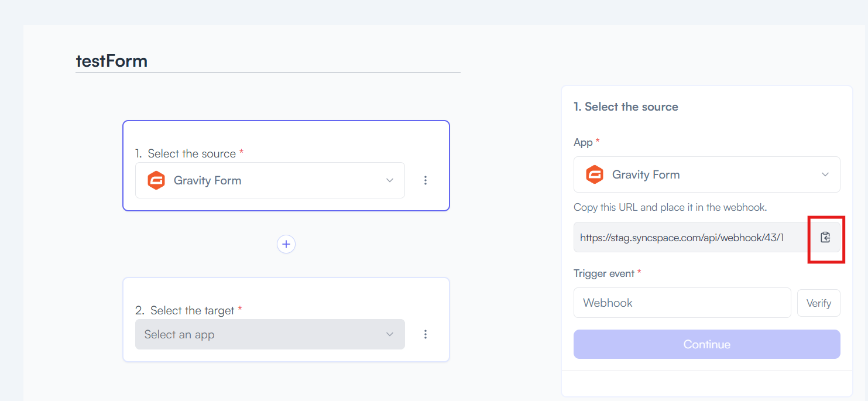Click 'Copy this URL and place it' text
Screen dimensions: 868x401
tap(670, 207)
